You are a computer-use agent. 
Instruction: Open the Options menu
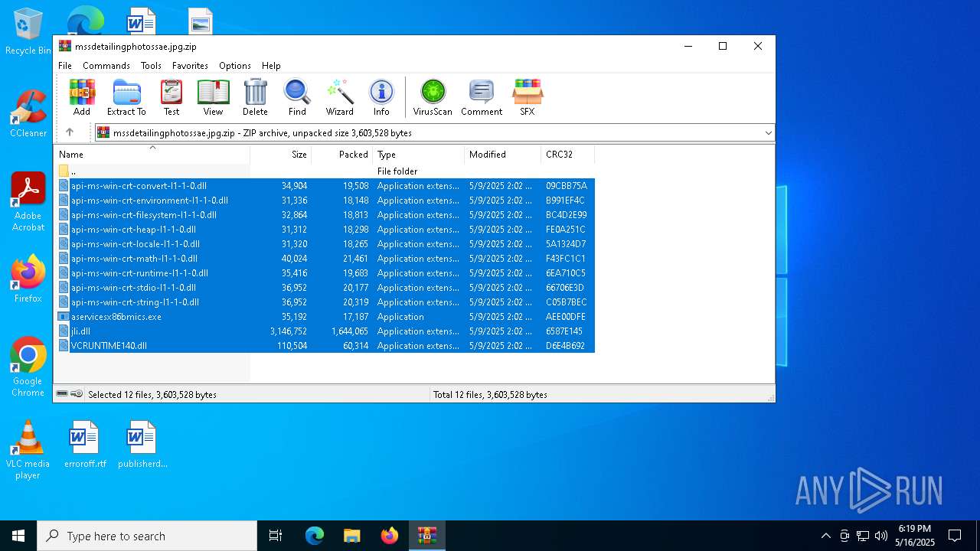(235, 66)
